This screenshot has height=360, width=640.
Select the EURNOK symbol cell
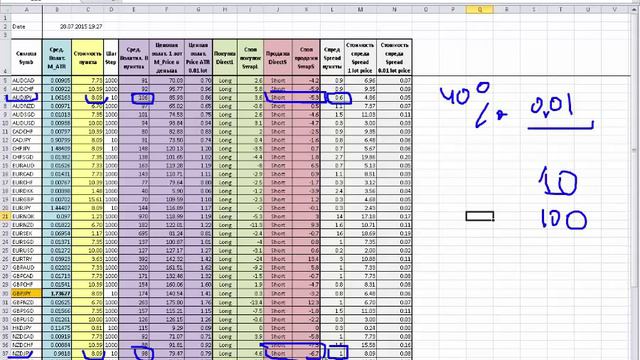[x=27, y=216]
